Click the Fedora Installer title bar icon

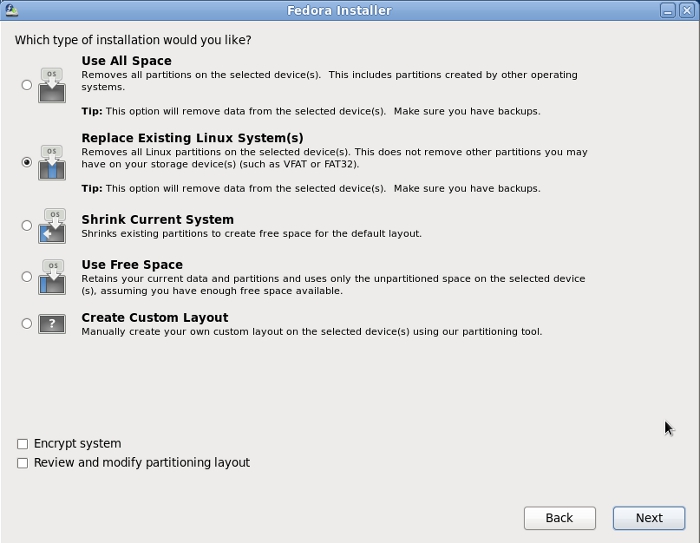[10, 10]
